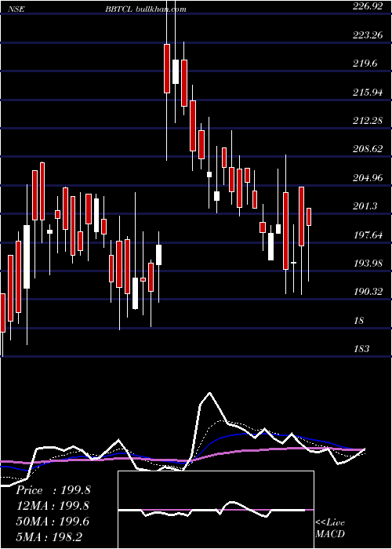This screenshot has width=392, height=549.
Task: Click the 5MA : 198.2 readout
Action: (49, 536)
